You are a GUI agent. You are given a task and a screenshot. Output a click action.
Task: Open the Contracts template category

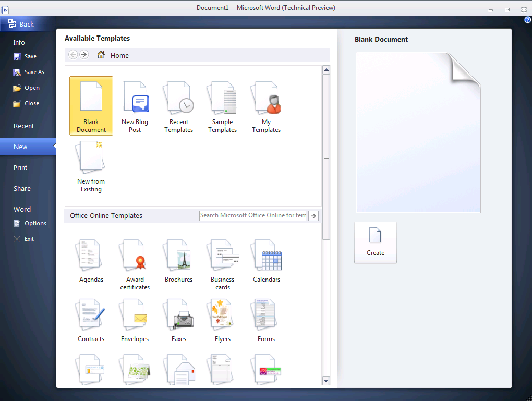pos(91,321)
